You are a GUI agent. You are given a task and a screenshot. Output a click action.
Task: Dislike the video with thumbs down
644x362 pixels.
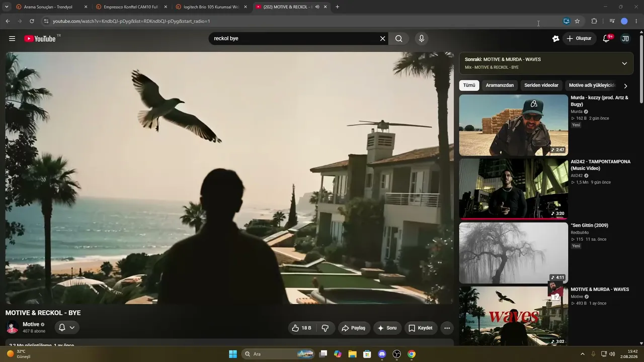tap(325, 328)
